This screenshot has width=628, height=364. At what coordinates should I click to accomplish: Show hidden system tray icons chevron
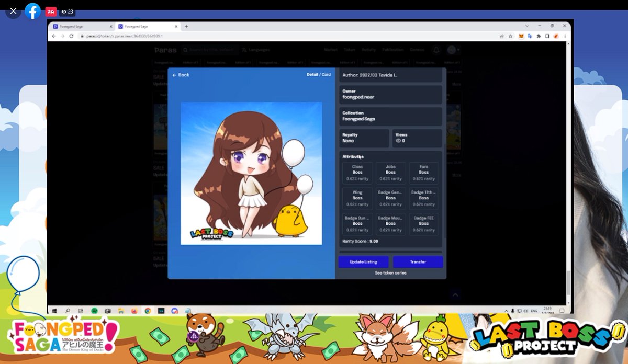point(506,311)
